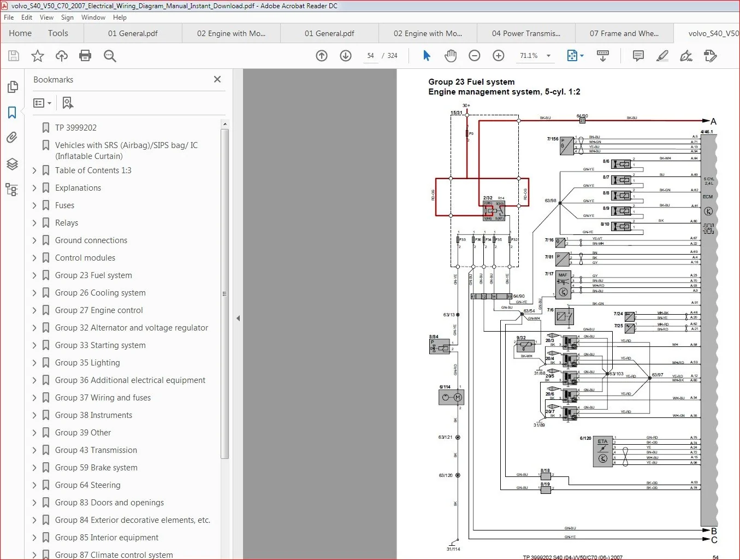Open the TP 3999202 bookmark
Viewport: 740px width, 560px height.
pyautogui.click(x=76, y=128)
